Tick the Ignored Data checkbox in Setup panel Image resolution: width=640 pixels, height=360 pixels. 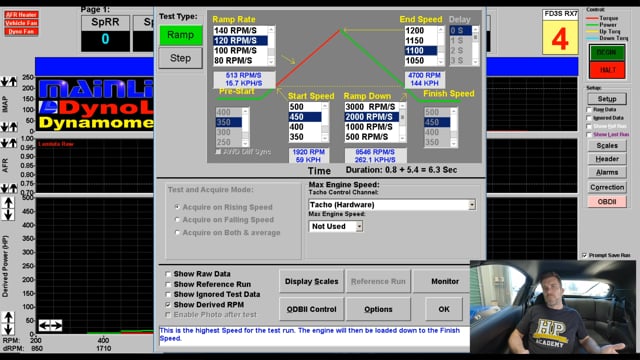tap(589, 118)
